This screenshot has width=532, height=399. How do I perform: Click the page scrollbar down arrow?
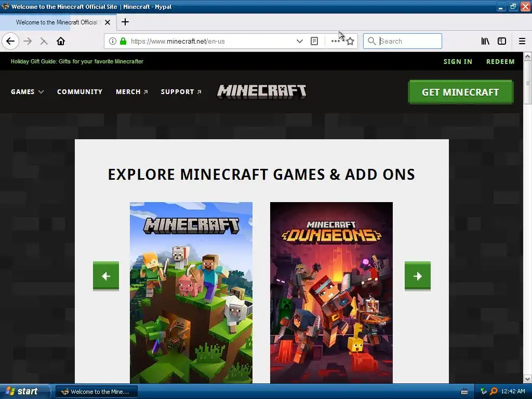(x=528, y=379)
